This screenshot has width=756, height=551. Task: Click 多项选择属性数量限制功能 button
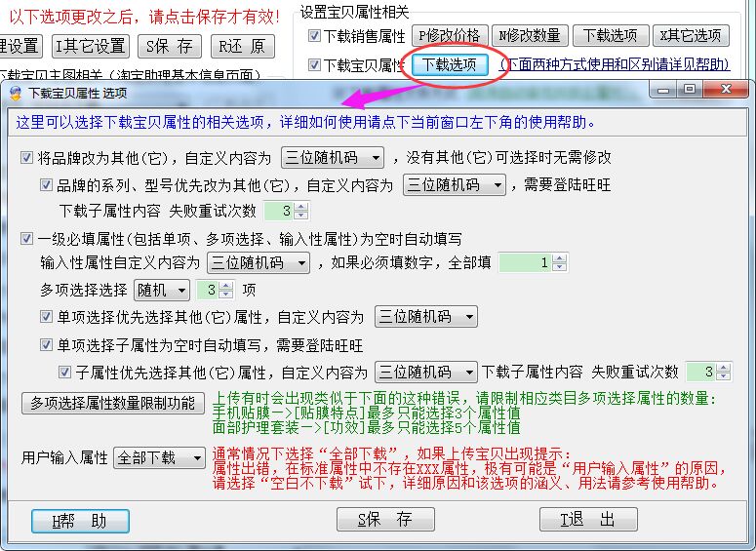tap(113, 403)
